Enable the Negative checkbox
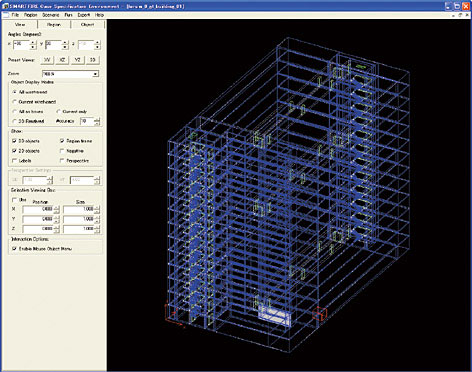The height and width of the screenshot is (372, 472). (62, 151)
